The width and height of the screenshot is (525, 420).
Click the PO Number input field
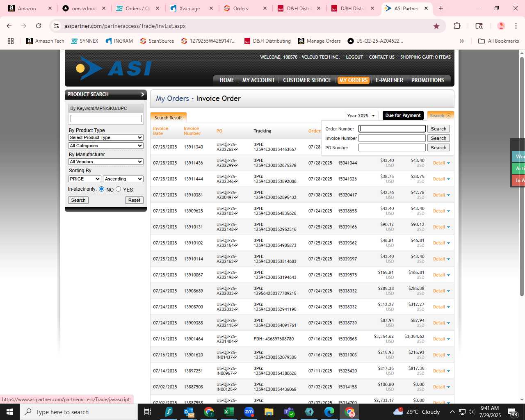coord(392,148)
